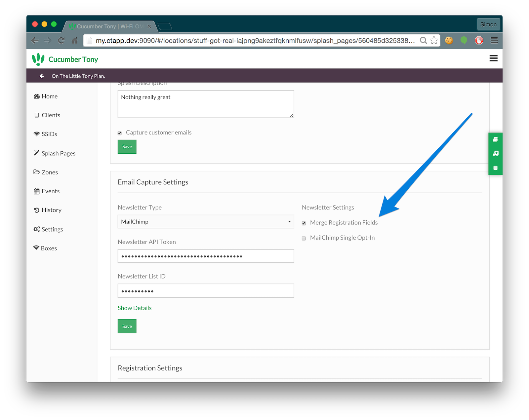Select the Clients sidebar item

(51, 115)
